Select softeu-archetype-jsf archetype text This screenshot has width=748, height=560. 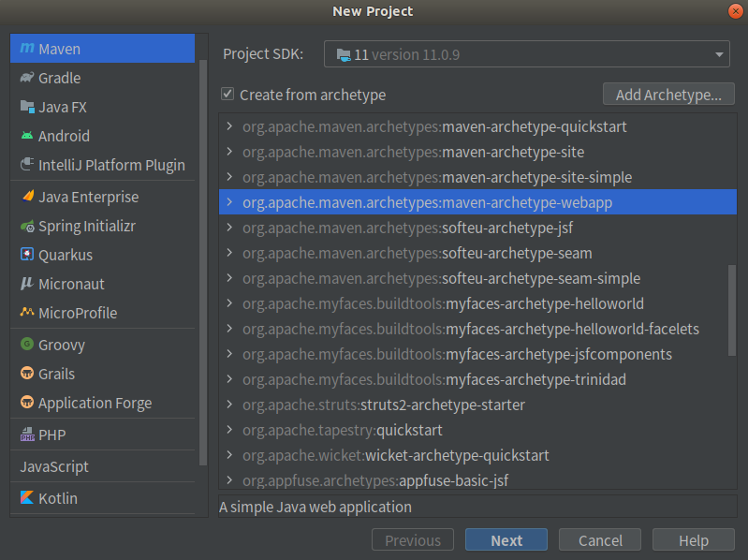(x=407, y=228)
